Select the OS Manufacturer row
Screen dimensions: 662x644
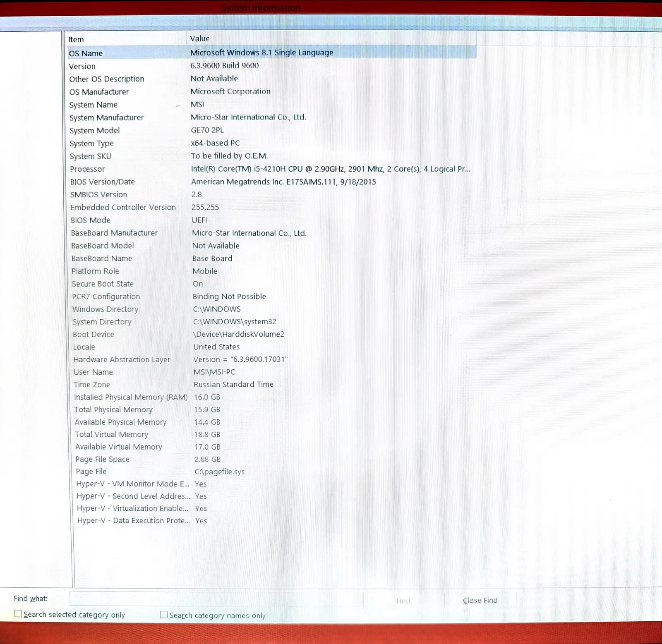[x=271, y=91]
